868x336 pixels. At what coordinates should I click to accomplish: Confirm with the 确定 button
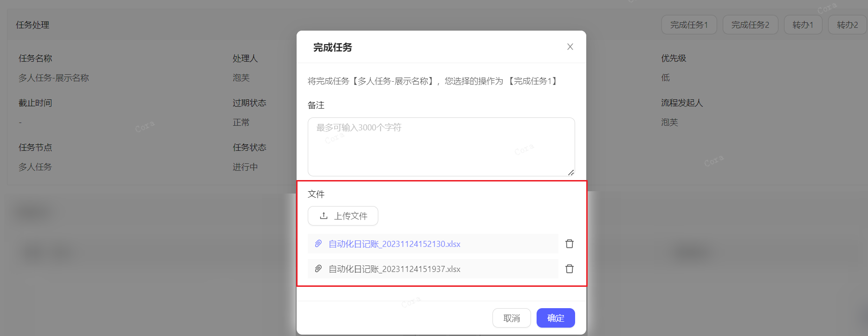coord(556,318)
